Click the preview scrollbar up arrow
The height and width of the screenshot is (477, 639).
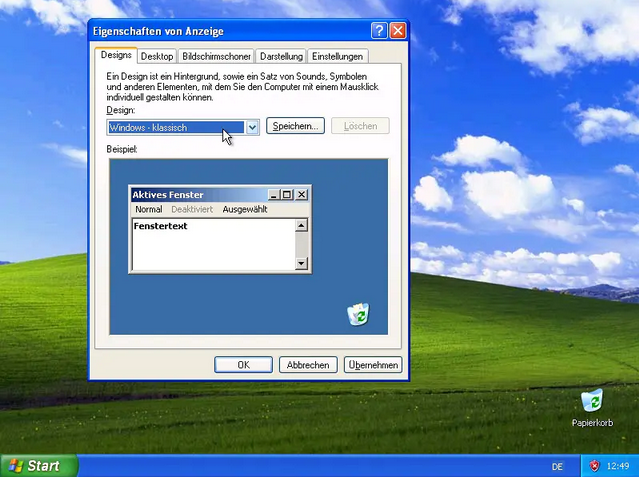(x=301, y=225)
